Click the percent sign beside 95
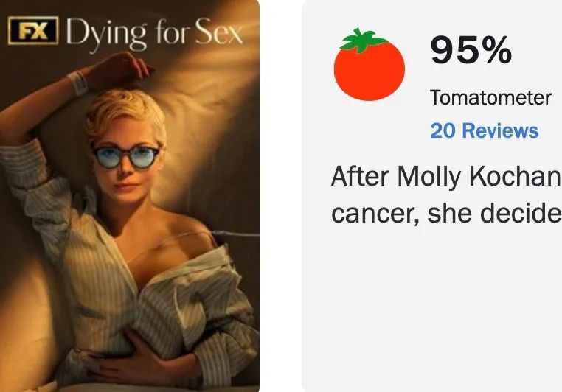This screenshot has height=392, width=562. (496, 50)
